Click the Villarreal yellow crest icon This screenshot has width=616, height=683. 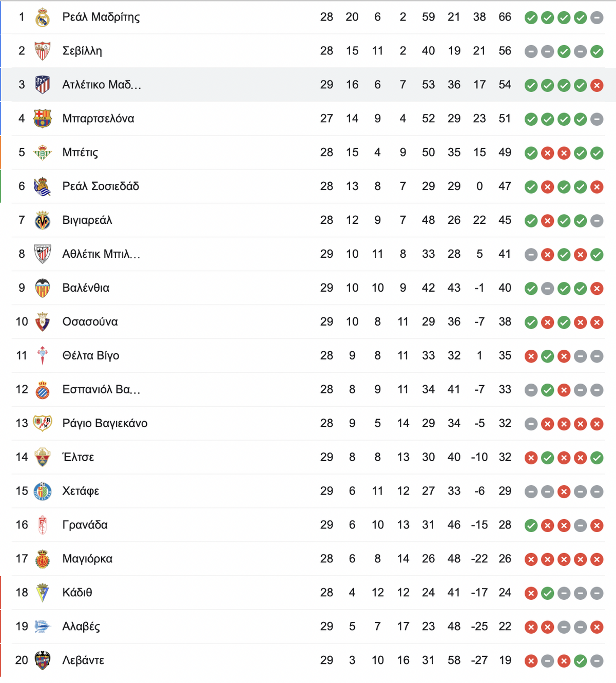43,220
